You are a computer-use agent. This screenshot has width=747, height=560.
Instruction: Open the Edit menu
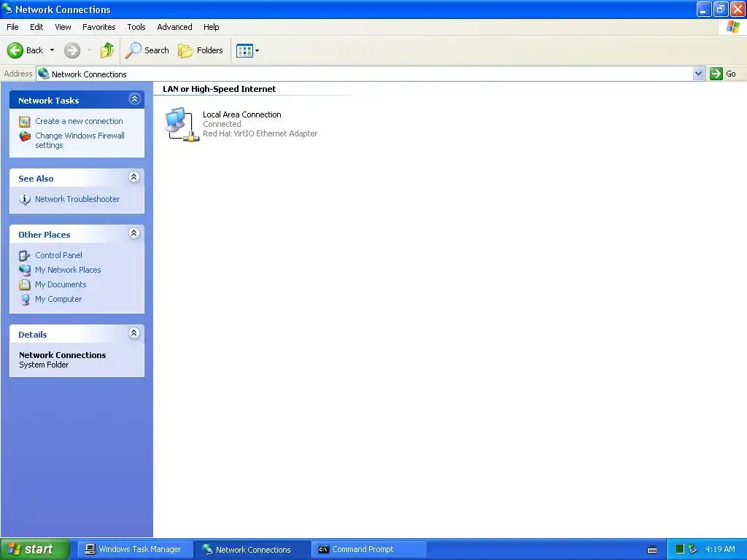pyautogui.click(x=36, y=27)
